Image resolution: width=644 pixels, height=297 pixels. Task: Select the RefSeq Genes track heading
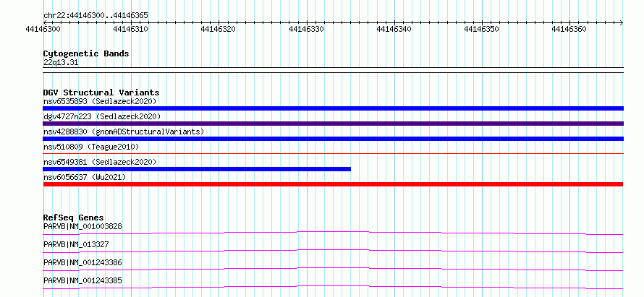pos(74,218)
